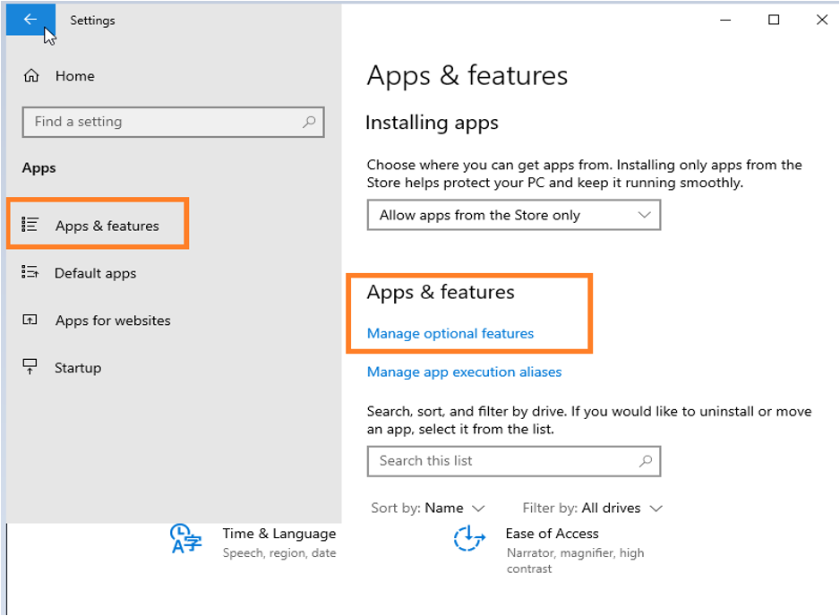Open the Manage app execution aliases link

[x=464, y=372]
